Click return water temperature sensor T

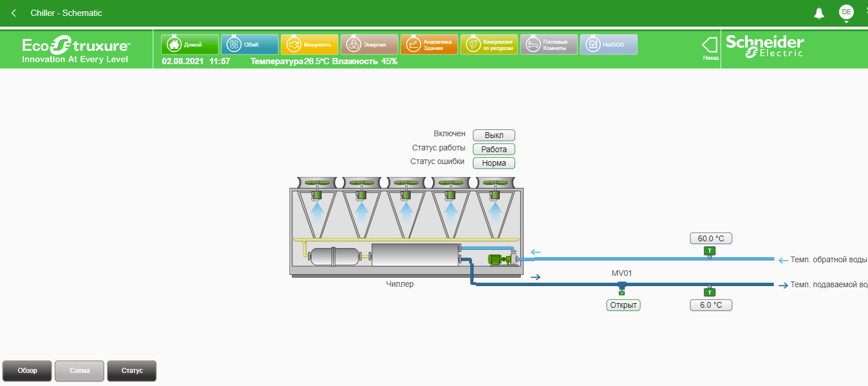709,251
